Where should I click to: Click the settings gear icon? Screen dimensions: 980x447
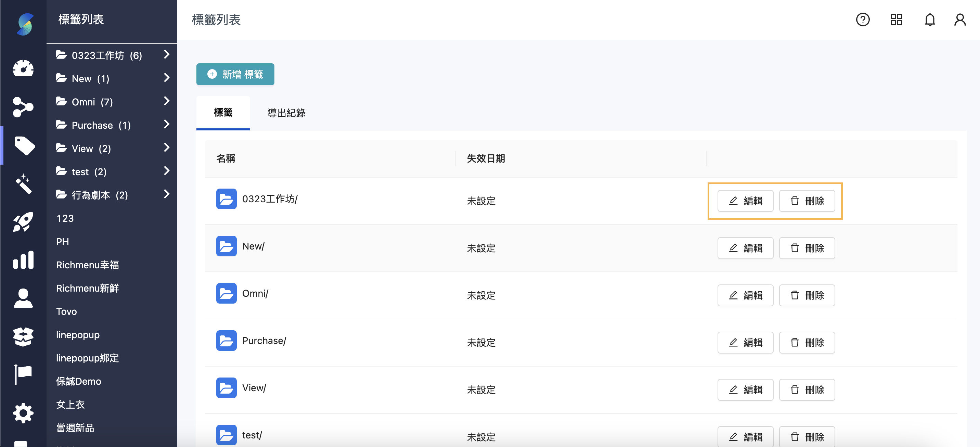pyautogui.click(x=23, y=413)
